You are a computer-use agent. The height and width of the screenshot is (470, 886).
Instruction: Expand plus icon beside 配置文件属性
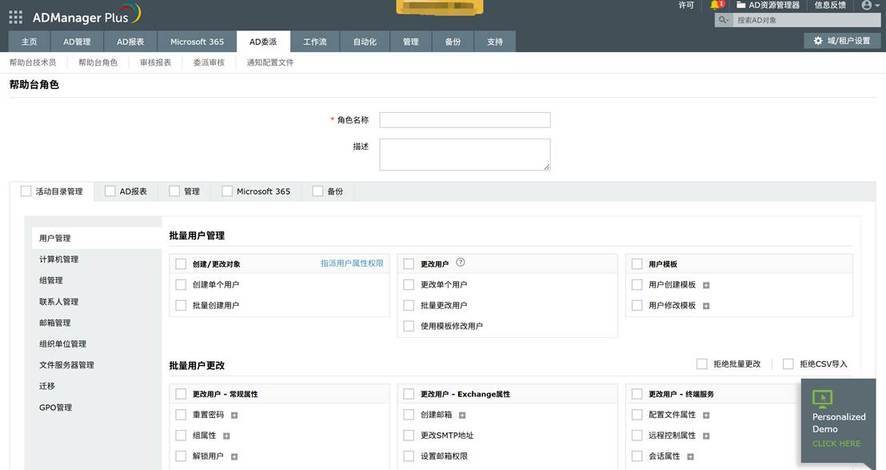706,415
